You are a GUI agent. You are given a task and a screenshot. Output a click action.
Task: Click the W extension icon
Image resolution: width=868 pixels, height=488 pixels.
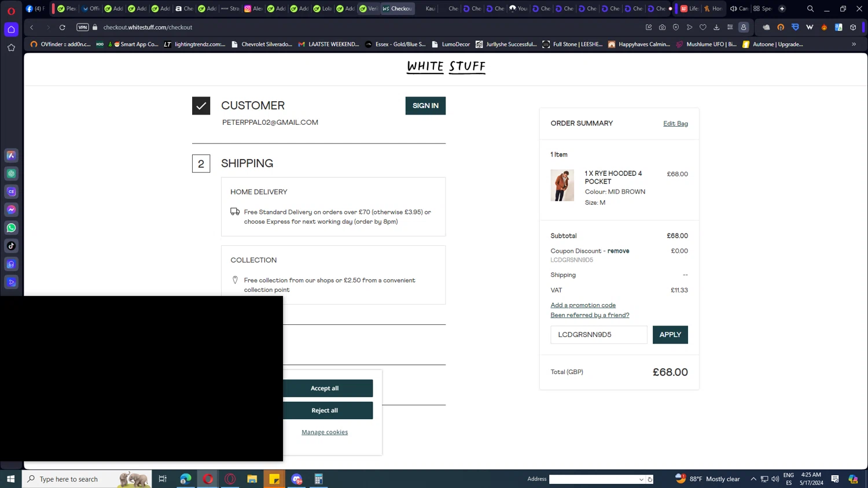[810, 27]
